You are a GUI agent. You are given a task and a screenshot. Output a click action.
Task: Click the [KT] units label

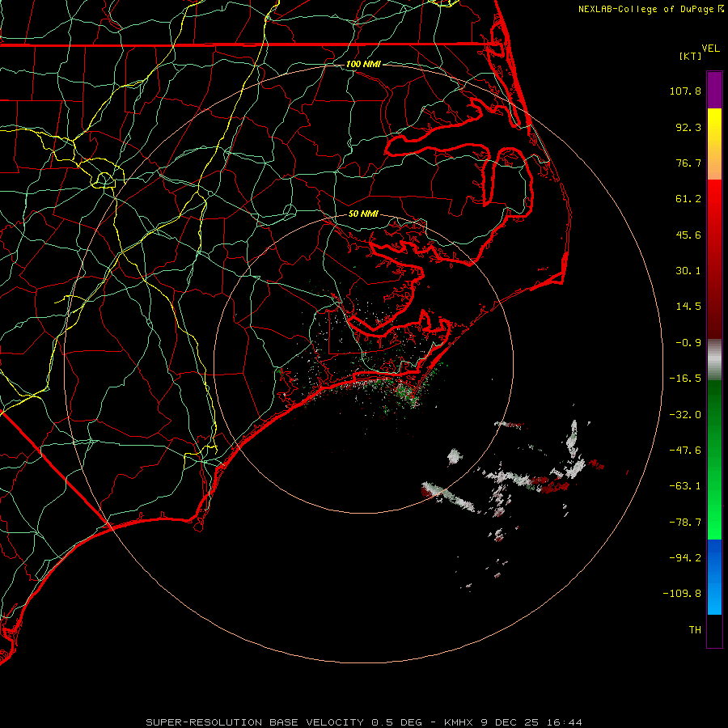(691, 56)
